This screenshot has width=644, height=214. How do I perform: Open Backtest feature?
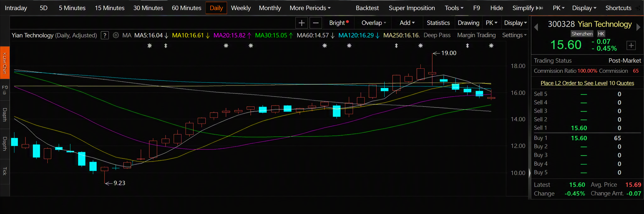point(367,8)
